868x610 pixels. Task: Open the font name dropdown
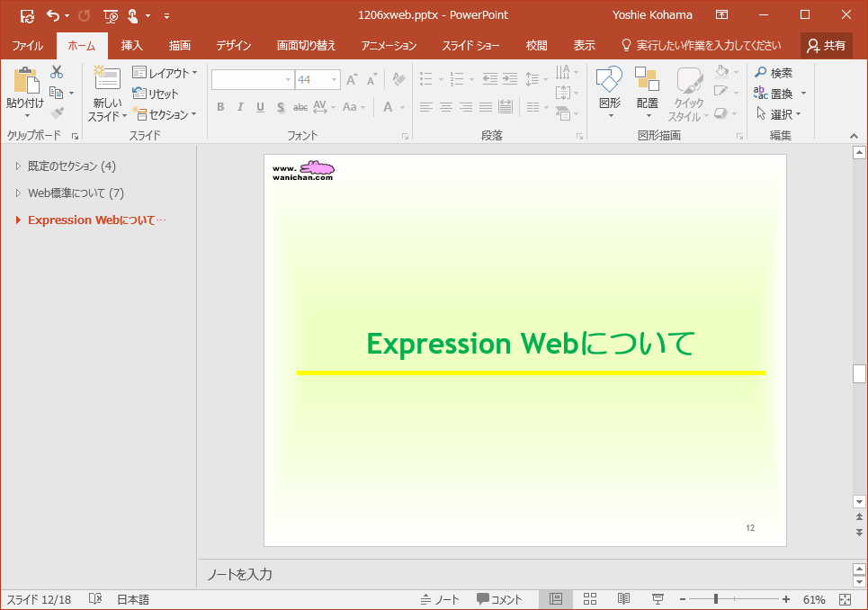(288, 80)
